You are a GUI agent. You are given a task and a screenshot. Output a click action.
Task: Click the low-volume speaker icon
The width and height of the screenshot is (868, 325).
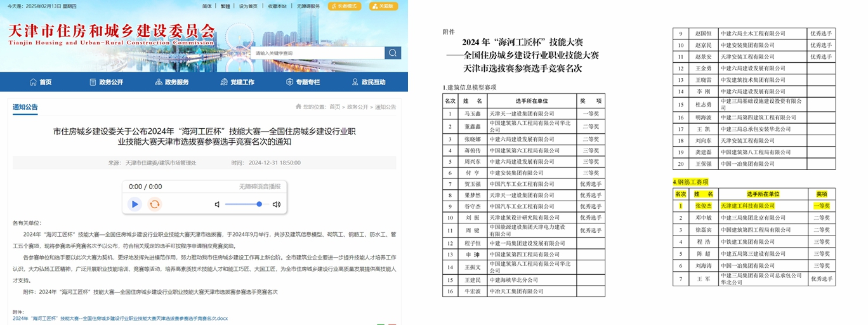(217, 204)
